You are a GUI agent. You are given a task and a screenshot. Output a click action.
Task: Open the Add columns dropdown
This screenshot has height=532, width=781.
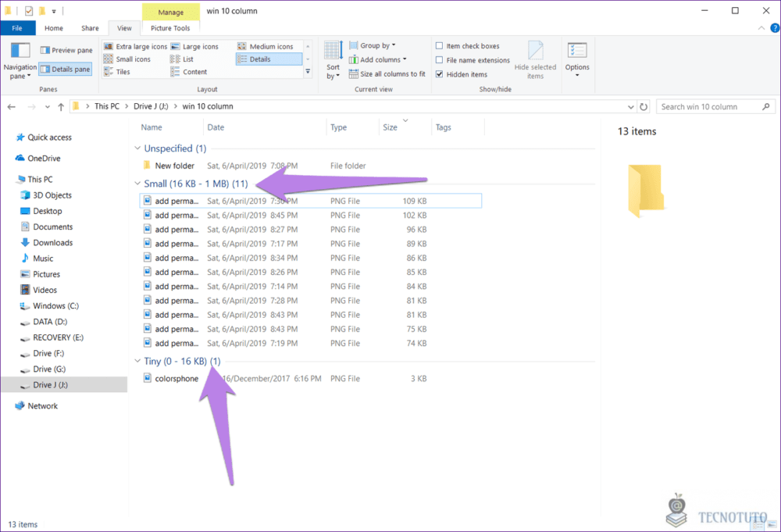pyautogui.click(x=377, y=60)
